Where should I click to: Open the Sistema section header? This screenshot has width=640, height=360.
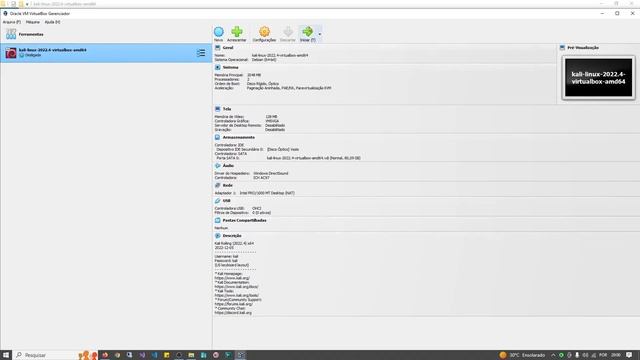(x=230, y=67)
